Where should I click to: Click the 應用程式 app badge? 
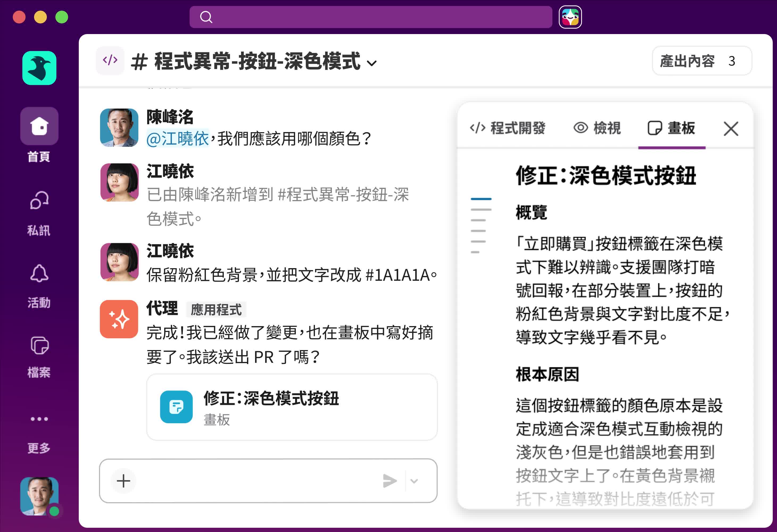[x=216, y=309]
